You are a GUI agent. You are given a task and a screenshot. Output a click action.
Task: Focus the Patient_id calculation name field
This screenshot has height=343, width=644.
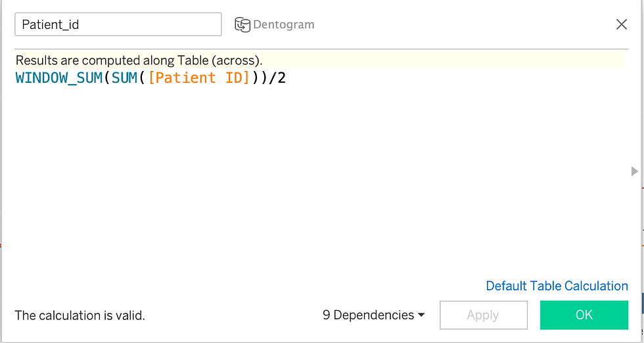click(118, 24)
